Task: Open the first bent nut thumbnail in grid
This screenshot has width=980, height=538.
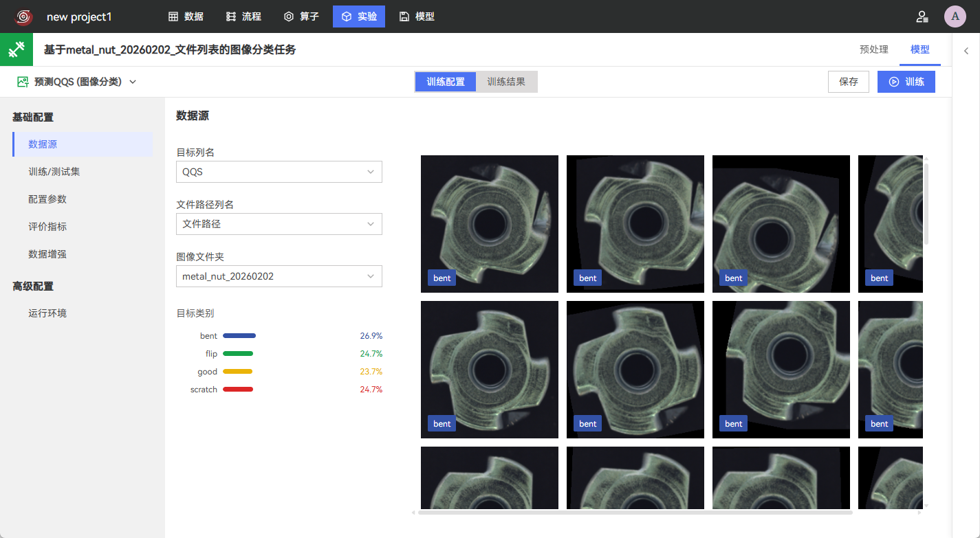Action: 490,224
